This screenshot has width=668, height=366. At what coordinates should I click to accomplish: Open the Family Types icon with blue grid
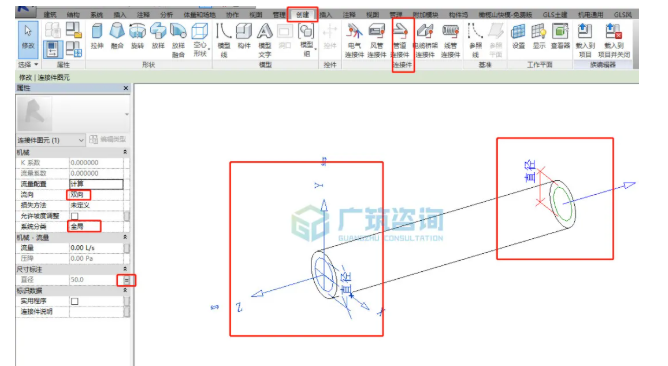point(73,49)
